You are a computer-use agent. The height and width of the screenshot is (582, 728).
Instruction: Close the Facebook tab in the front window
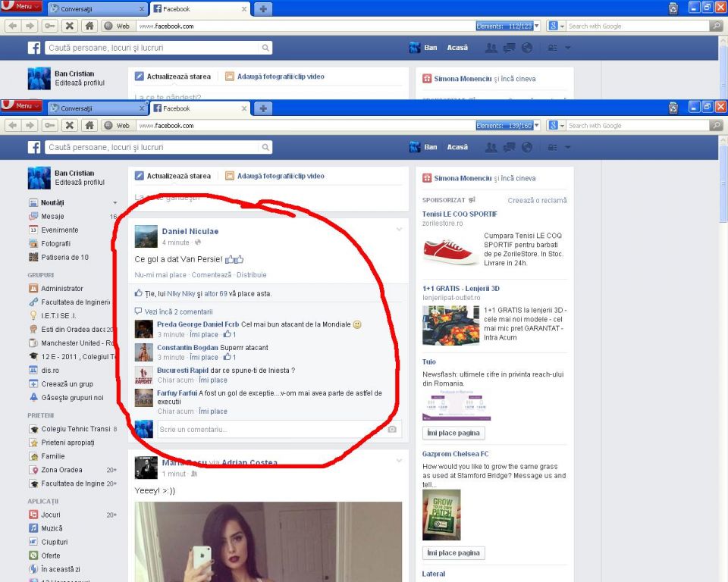click(244, 108)
